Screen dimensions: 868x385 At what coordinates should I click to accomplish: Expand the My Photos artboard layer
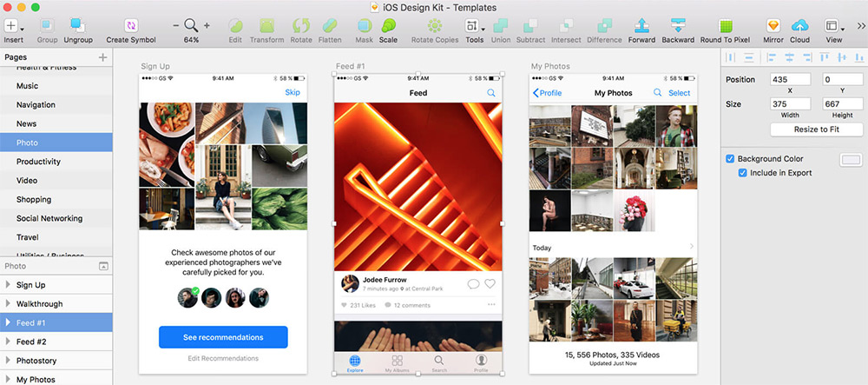pyautogui.click(x=8, y=380)
